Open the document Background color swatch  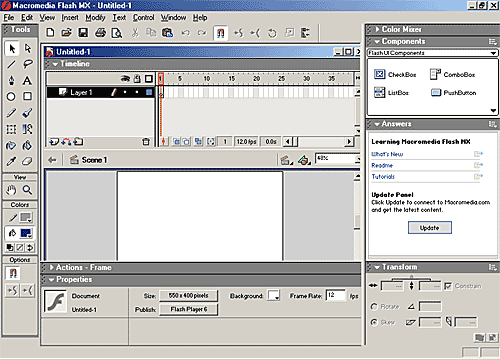(x=274, y=295)
